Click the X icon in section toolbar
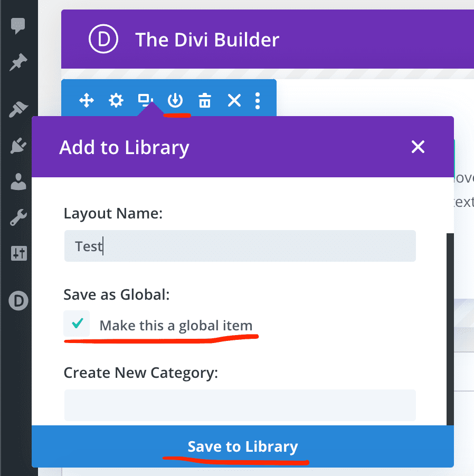Viewport: 474px width, 476px height. click(234, 100)
